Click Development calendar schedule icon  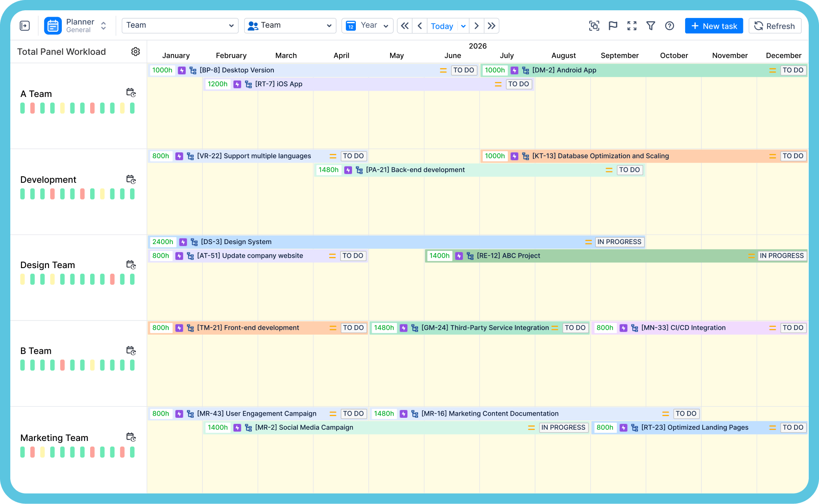point(131,179)
